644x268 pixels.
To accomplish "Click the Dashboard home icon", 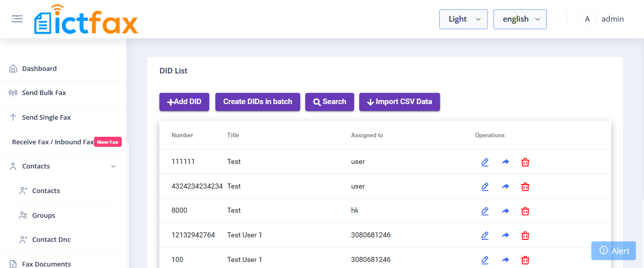I will click(x=13, y=68).
